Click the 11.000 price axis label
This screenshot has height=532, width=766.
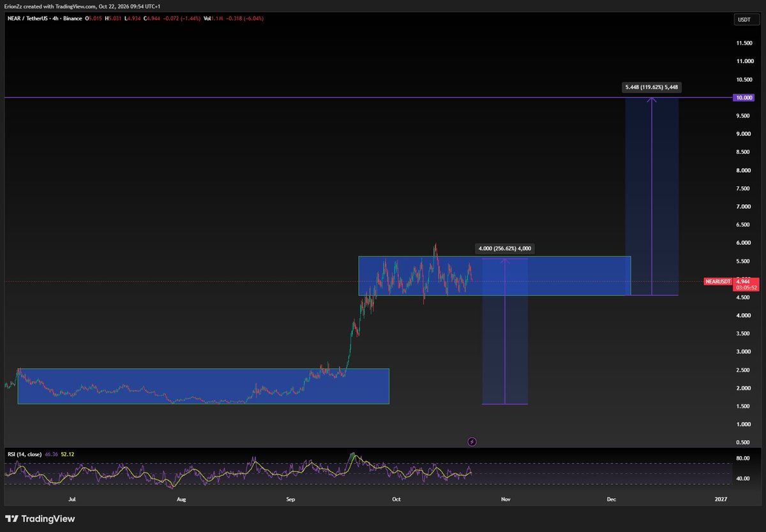[744, 61]
